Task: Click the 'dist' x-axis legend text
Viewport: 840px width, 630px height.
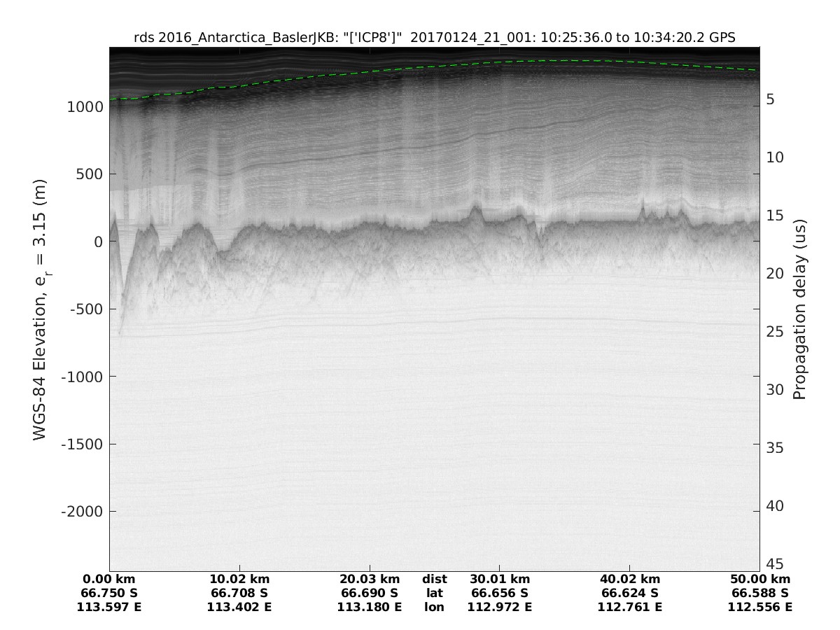Action: (434, 580)
